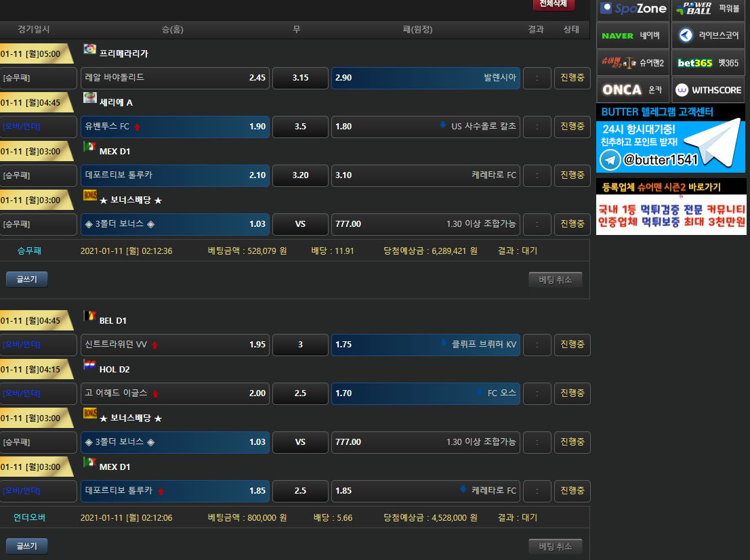Open the WITHSCORE logo link
Image resolution: width=750 pixels, height=560 pixels.
(708, 89)
